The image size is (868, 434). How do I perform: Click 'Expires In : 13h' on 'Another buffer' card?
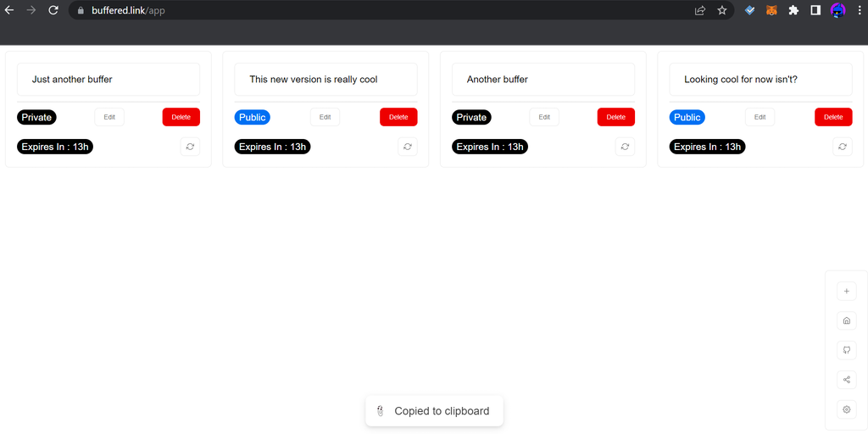[490, 147]
